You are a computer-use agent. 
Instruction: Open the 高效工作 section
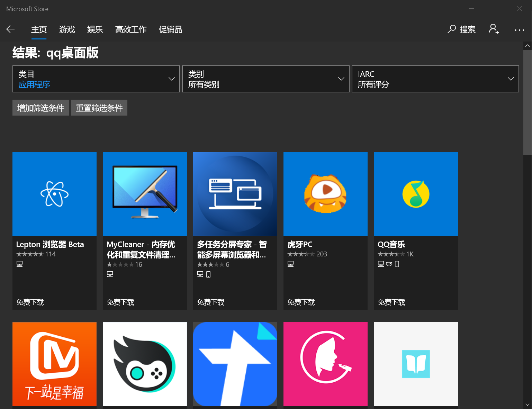(130, 29)
